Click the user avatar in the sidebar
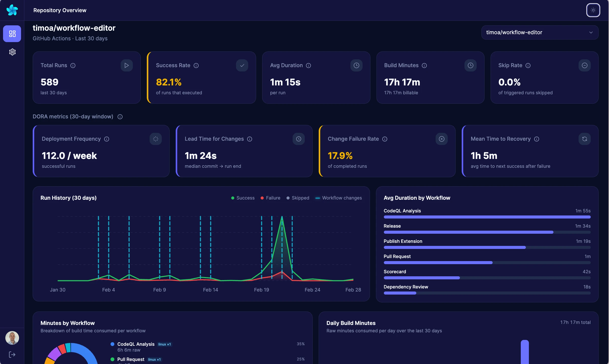This screenshot has width=609, height=364. click(12, 338)
